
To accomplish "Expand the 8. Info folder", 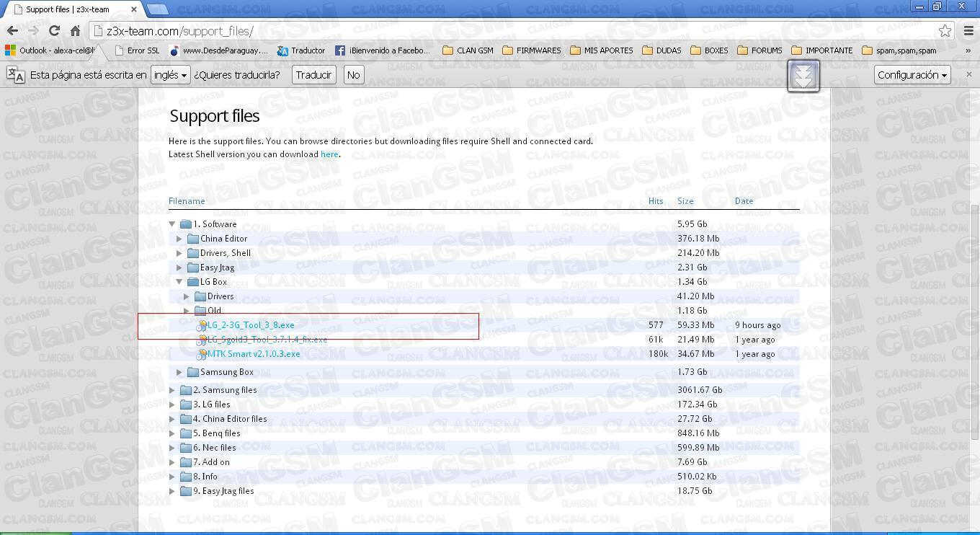I will point(172,477).
